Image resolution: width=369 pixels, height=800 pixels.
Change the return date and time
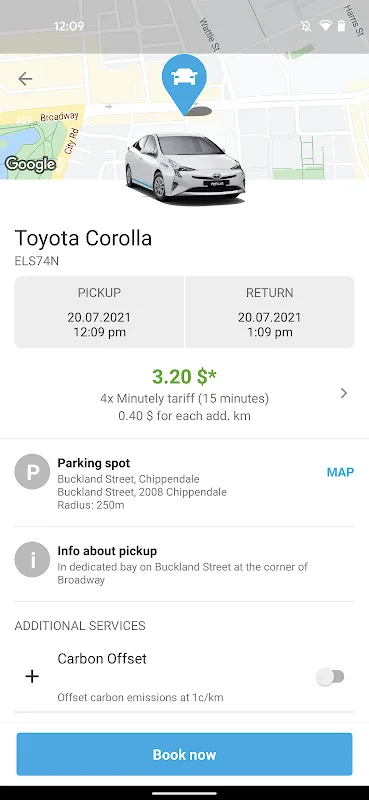click(x=269, y=312)
